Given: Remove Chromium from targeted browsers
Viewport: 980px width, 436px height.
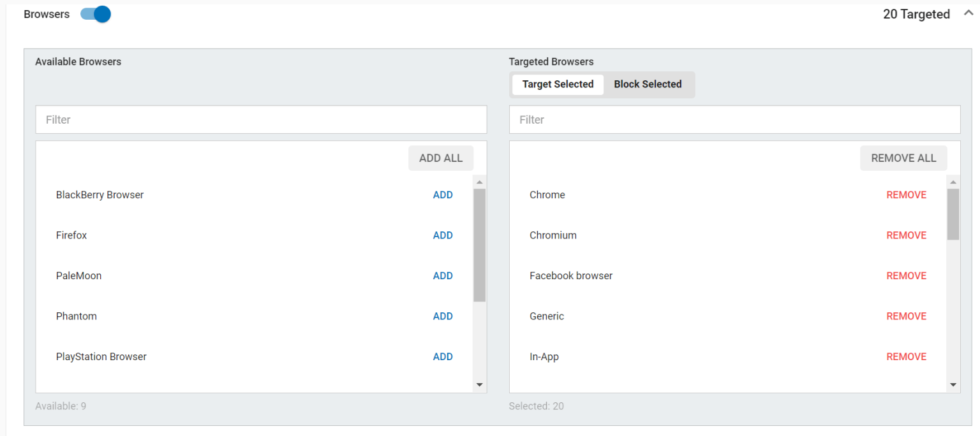Looking at the screenshot, I should (x=906, y=235).
